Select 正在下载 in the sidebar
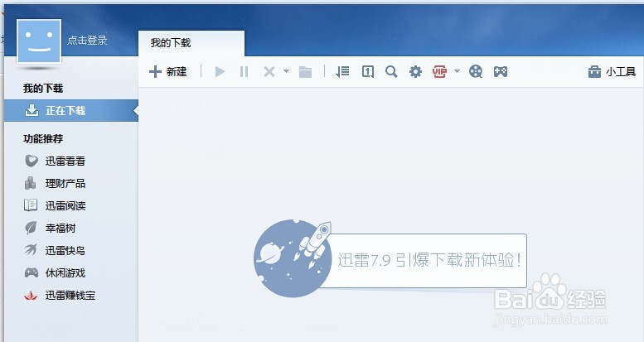644x342 pixels. coord(71,110)
